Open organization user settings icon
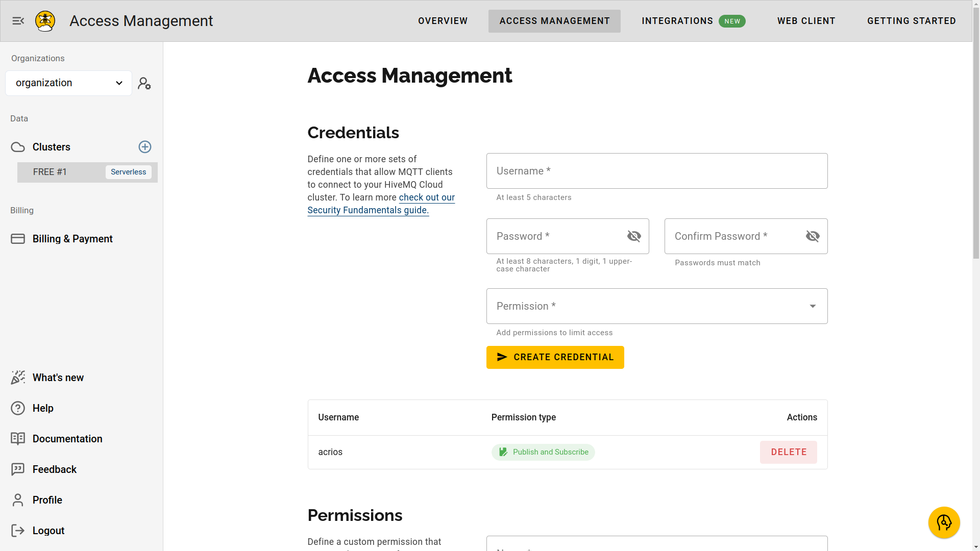The image size is (980, 551). [144, 83]
